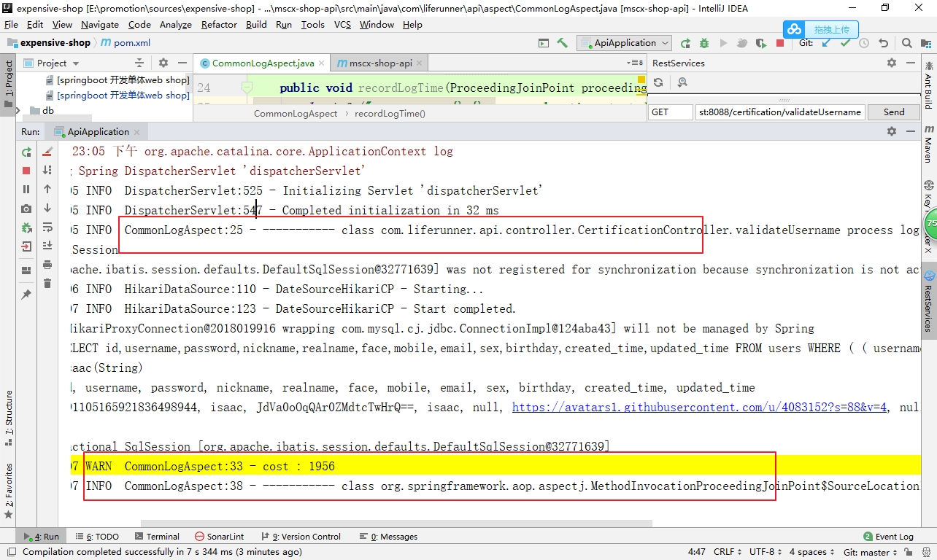The height and width of the screenshot is (560, 937).
Task: Open the Refactor menu
Action: [x=220, y=24]
